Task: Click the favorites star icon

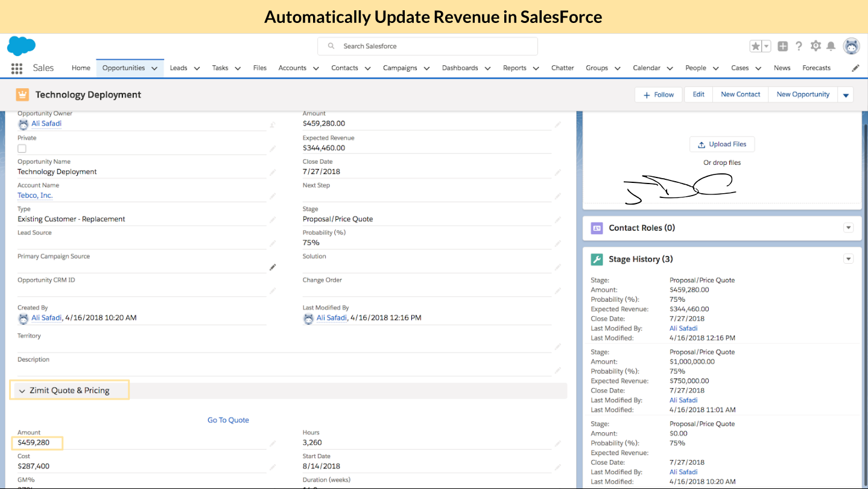Action: tap(755, 46)
